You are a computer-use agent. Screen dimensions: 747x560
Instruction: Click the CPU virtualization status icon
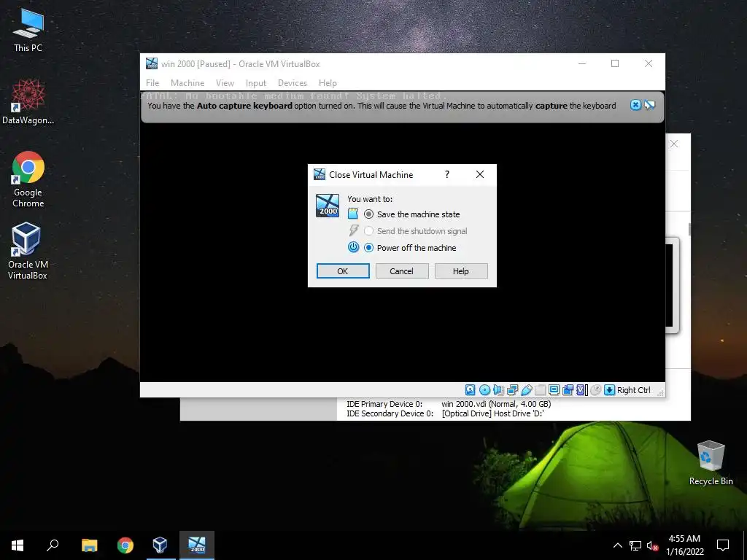581,390
